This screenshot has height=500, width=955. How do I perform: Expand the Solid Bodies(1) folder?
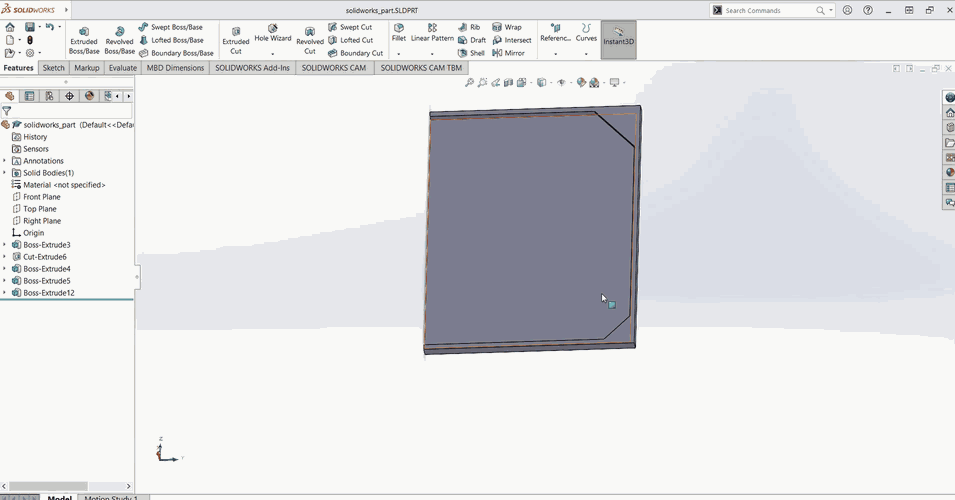point(5,173)
